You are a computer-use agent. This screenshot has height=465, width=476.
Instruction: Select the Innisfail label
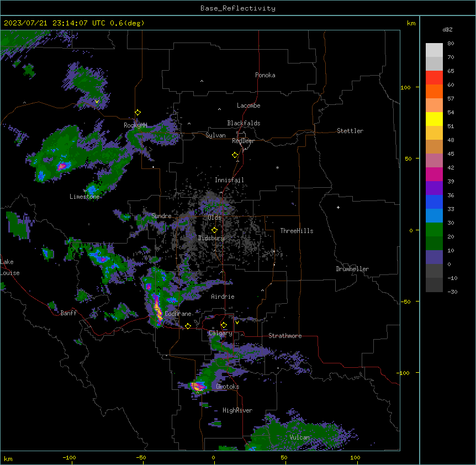pyautogui.click(x=229, y=180)
